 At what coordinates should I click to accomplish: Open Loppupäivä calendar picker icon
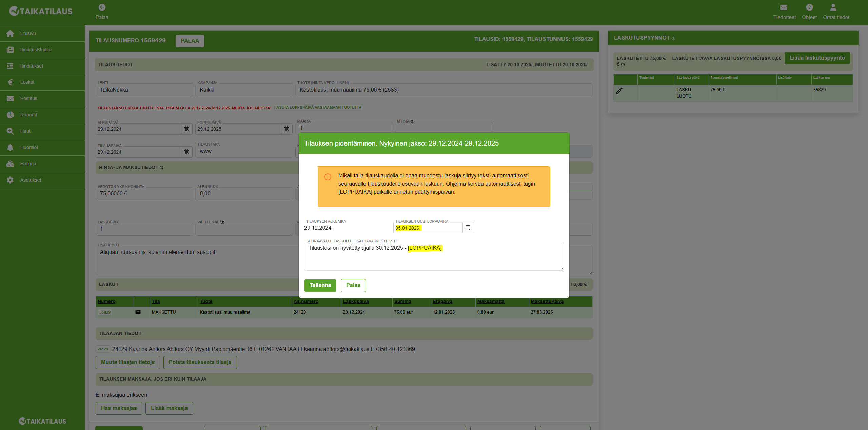pos(287,129)
